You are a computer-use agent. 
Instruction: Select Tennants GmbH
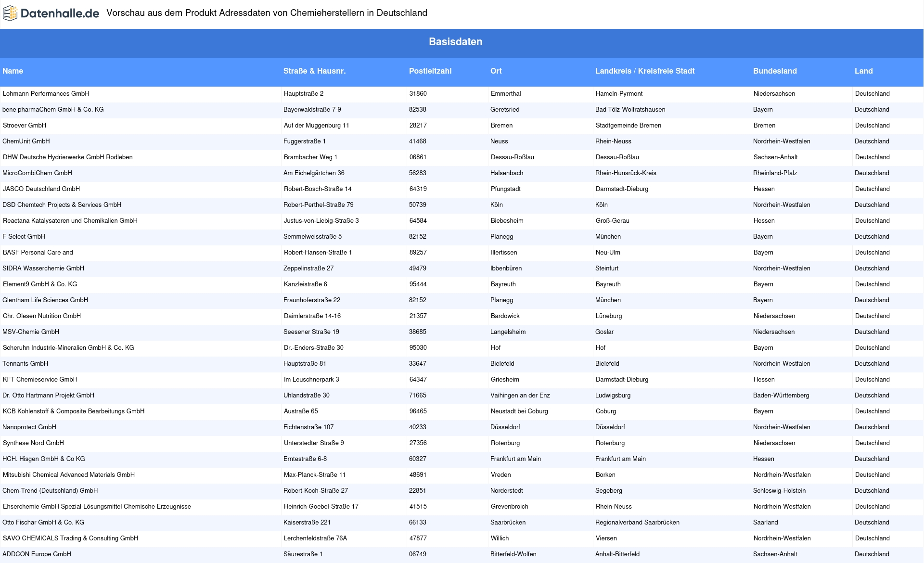25,364
